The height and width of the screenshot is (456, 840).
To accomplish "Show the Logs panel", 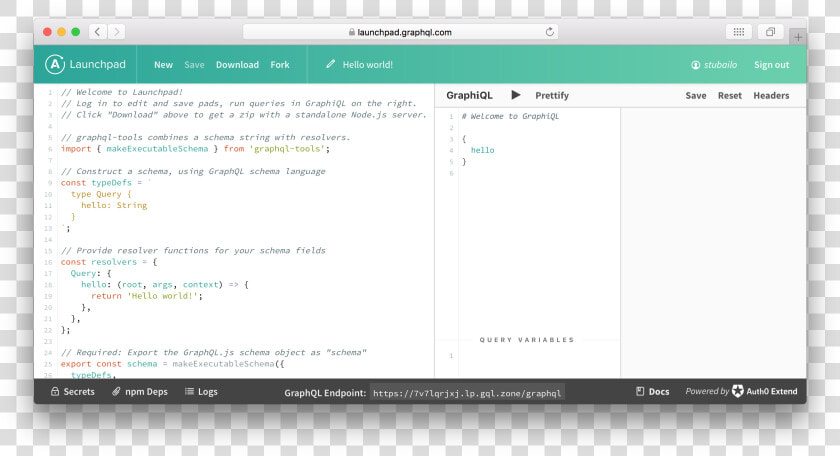I will [207, 392].
